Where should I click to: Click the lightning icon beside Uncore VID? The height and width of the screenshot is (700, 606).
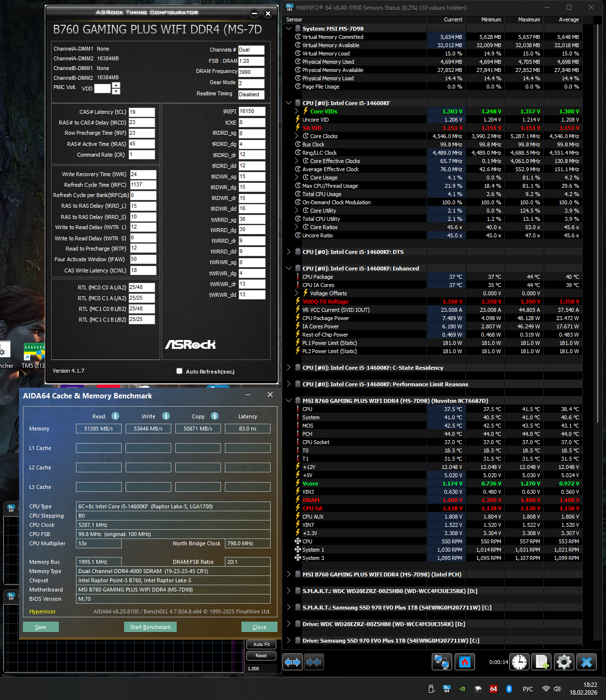[298, 120]
